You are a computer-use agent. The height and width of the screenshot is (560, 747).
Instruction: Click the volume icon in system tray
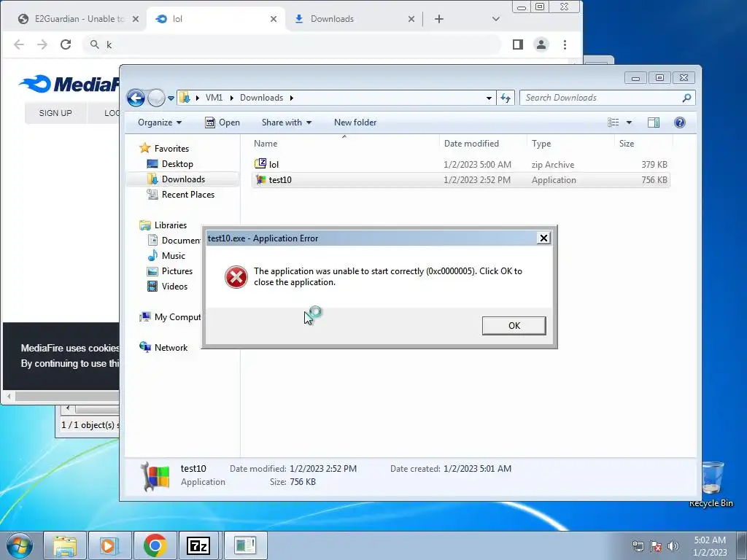[673, 545]
